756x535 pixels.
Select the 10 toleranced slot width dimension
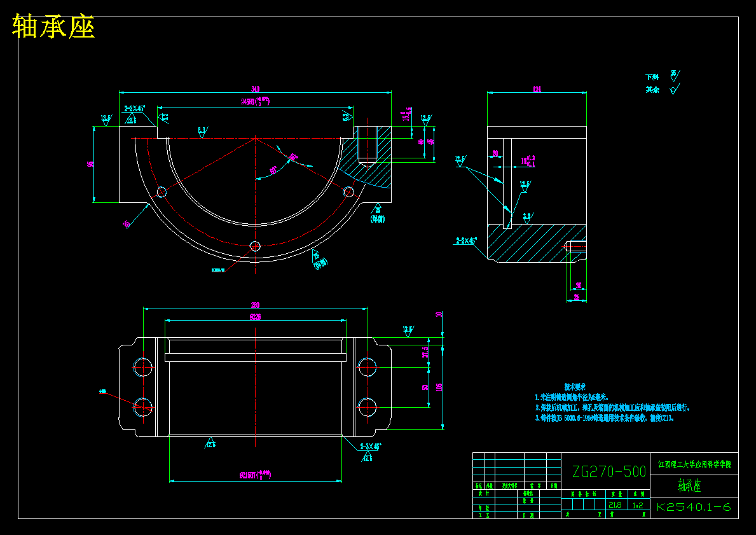(528, 161)
